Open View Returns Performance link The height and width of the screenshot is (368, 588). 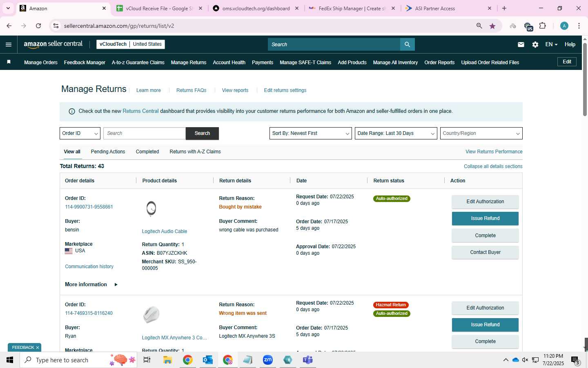(x=494, y=152)
